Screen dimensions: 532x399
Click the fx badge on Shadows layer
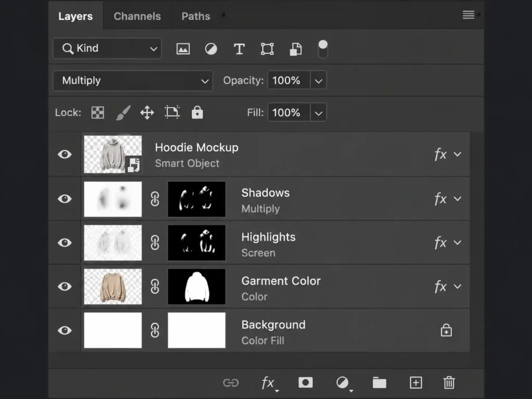pos(441,199)
